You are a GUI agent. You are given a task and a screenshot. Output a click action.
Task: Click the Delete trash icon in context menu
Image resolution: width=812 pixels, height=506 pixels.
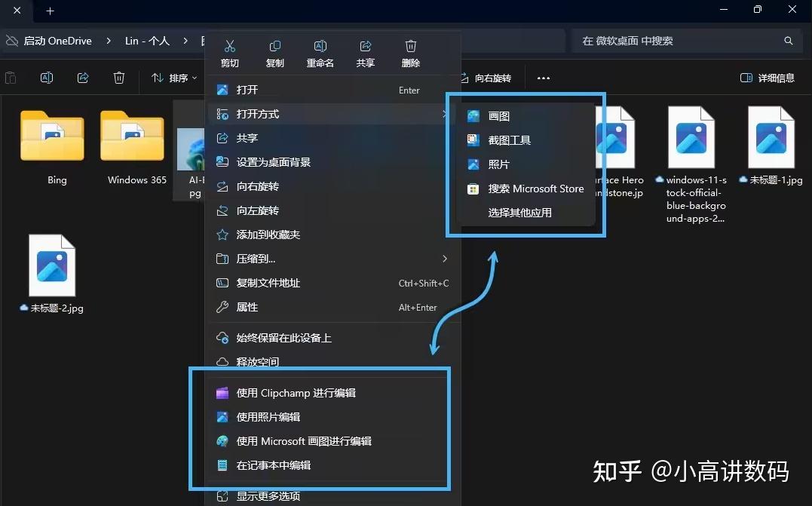click(411, 46)
